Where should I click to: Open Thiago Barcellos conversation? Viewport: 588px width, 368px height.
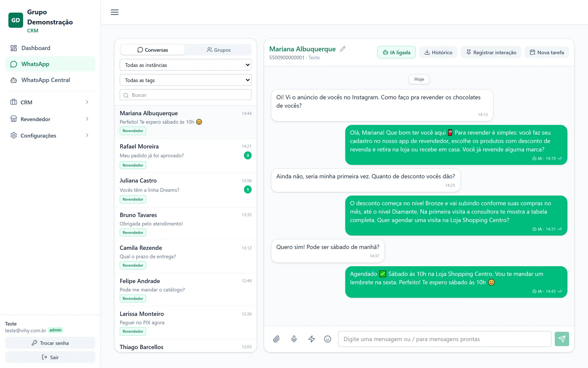coord(186,346)
